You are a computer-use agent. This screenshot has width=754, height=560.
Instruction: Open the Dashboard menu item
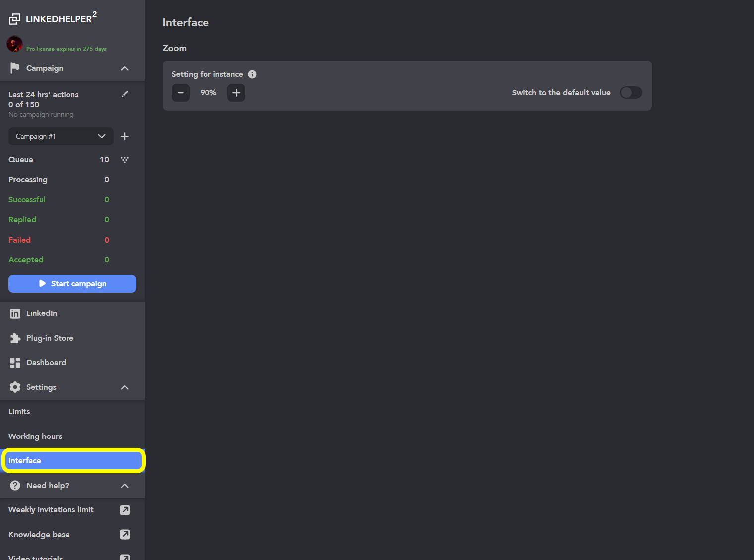[72, 363]
